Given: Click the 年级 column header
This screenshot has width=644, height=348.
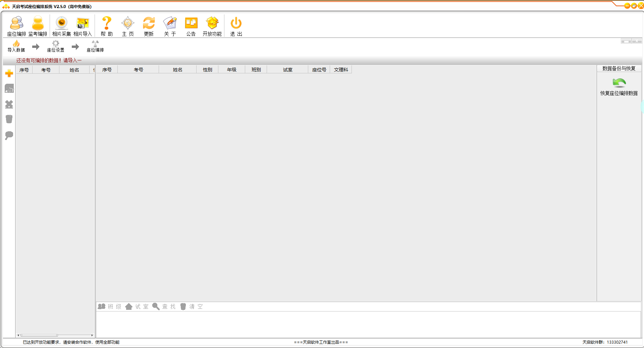Looking at the screenshot, I should tap(232, 70).
